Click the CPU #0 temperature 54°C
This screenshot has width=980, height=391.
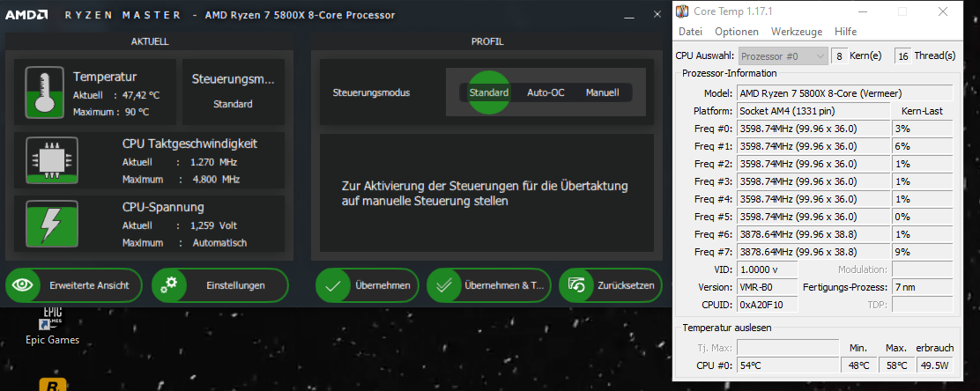(788, 365)
